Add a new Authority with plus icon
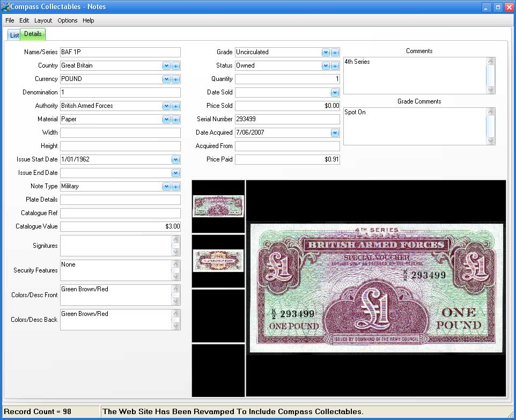The width and height of the screenshot is (516, 420). (x=176, y=106)
